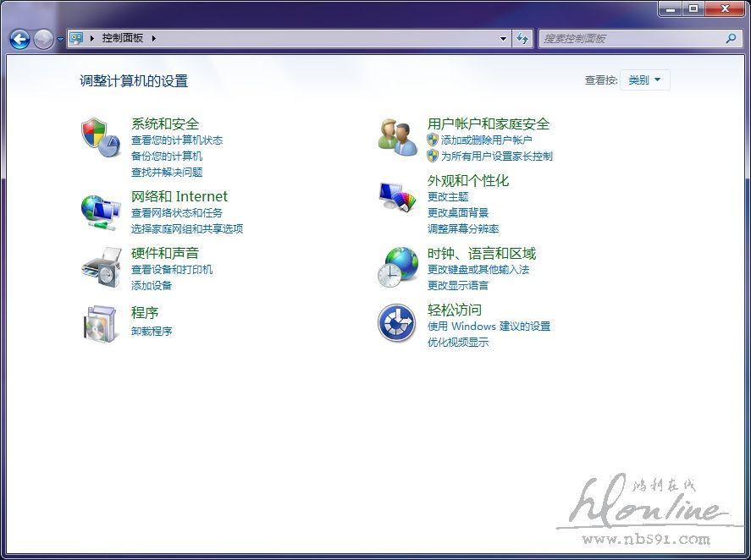
Task: Click the 搜索控制面板 search box
Action: (x=631, y=38)
